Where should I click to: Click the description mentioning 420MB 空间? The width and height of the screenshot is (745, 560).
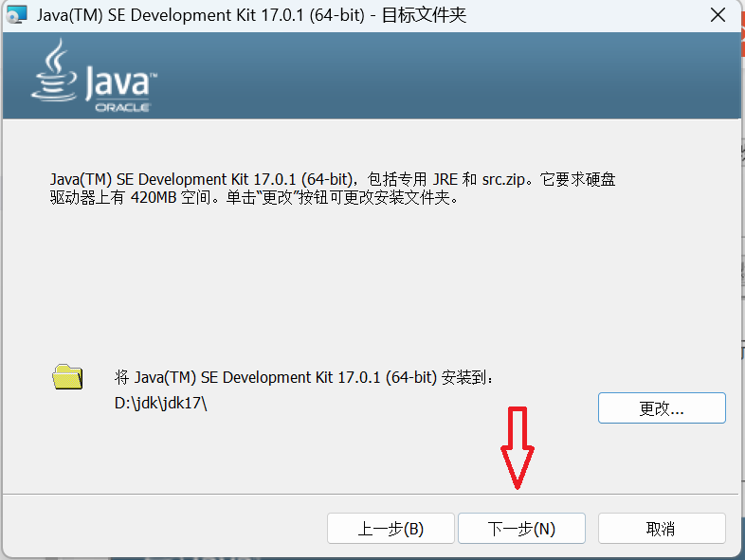tap(333, 189)
